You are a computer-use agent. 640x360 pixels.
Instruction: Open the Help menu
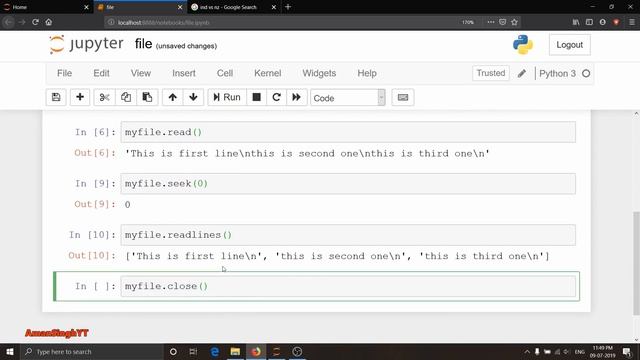367,73
